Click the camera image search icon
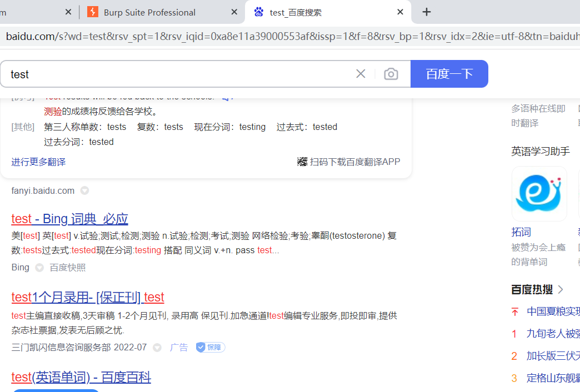580x392 pixels. 391,74
